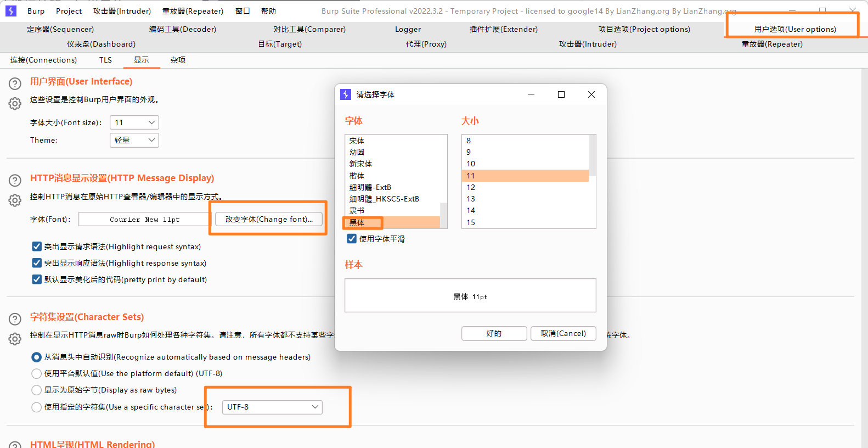Open the 帮助 menu

pyautogui.click(x=269, y=11)
